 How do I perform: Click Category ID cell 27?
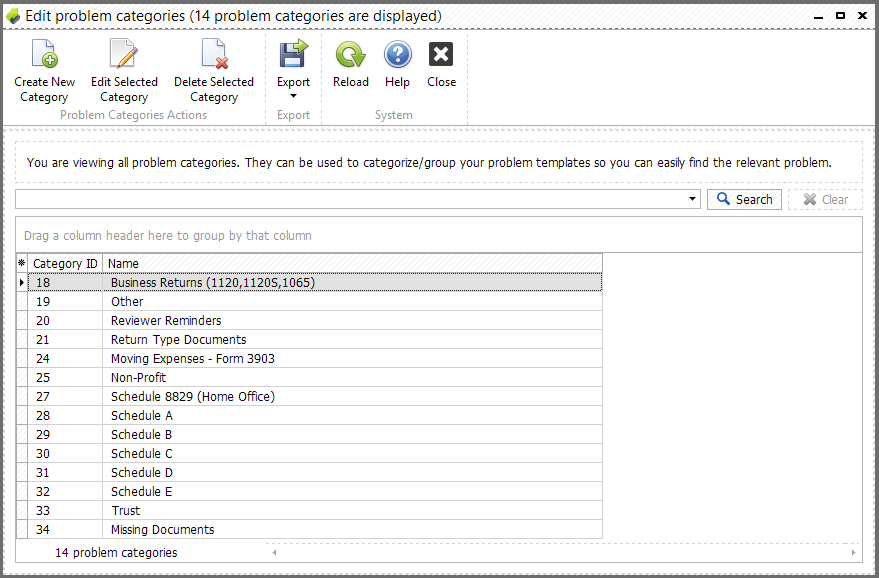pos(65,397)
